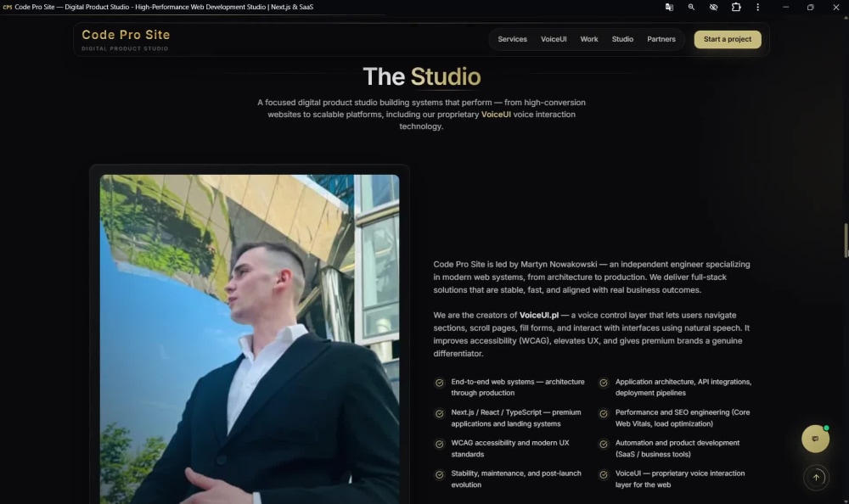Click the Code Pro Site logo
This screenshot has height=504, width=849.
(126, 35)
